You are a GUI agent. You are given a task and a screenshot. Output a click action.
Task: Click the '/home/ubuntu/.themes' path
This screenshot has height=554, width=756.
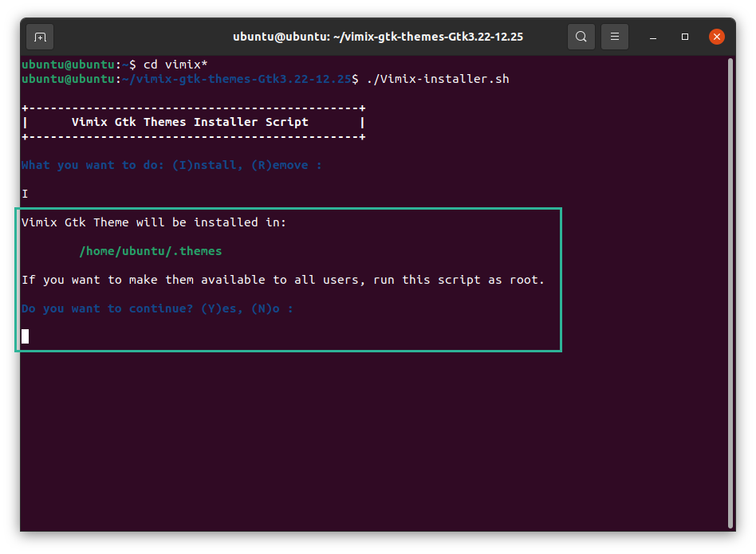[x=151, y=251]
